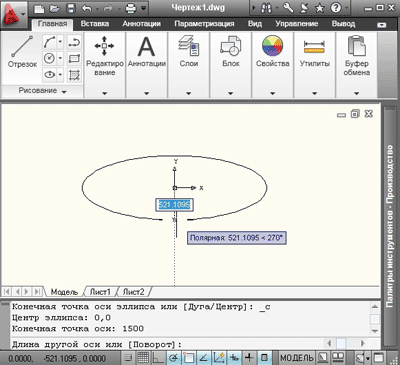Image resolution: width=400 pixels, height=365 pixels.
Task: Toggle Ortho mode in status bar
Action: tap(158, 358)
